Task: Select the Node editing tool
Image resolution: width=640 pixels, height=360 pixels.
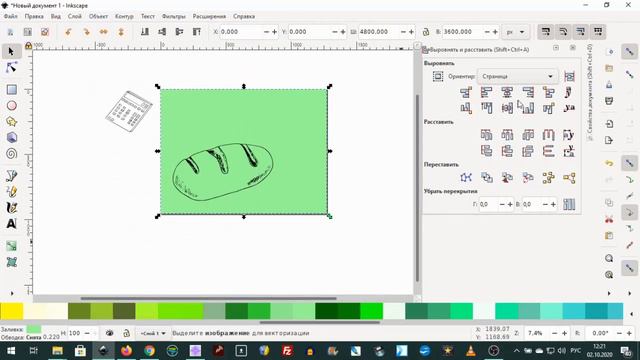Action: coord(11,68)
